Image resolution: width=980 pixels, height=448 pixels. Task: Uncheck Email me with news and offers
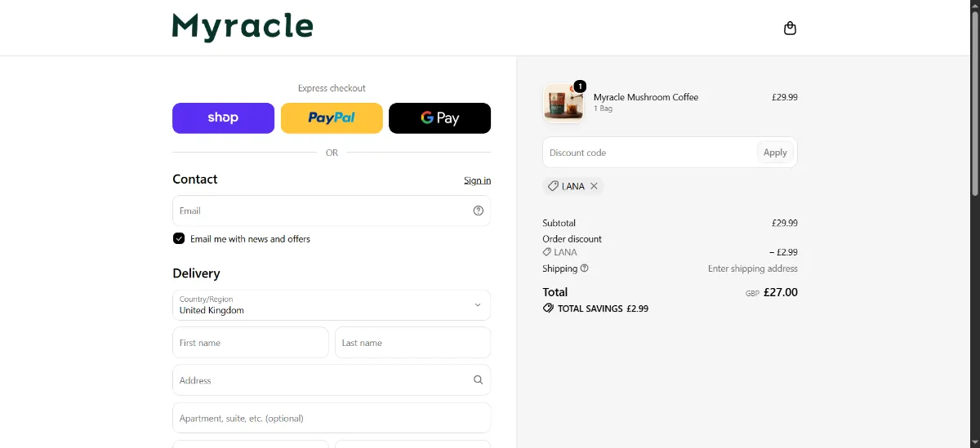tap(179, 238)
